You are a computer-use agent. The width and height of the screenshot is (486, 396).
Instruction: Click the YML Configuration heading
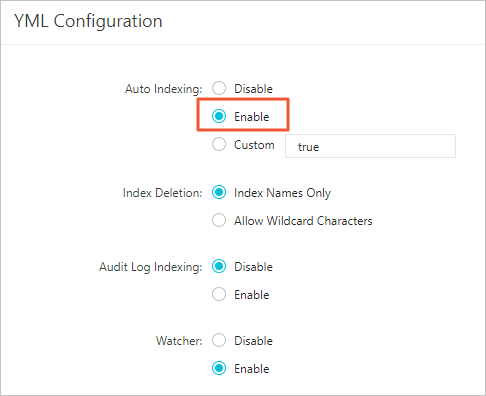click(88, 21)
